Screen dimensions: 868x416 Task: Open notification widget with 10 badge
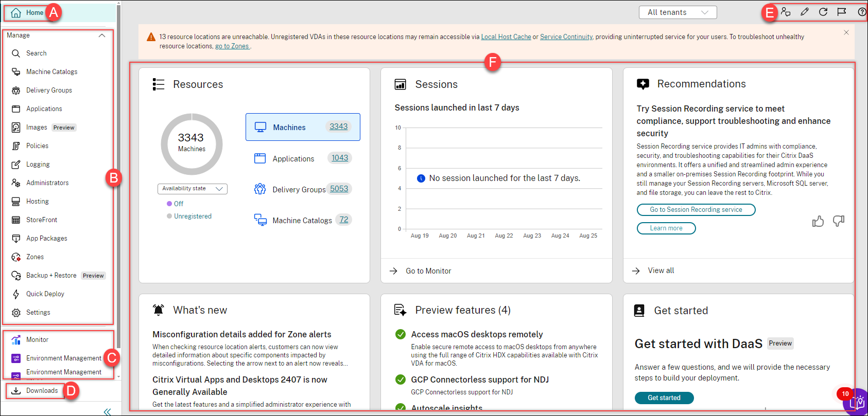(x=857, y=401)
